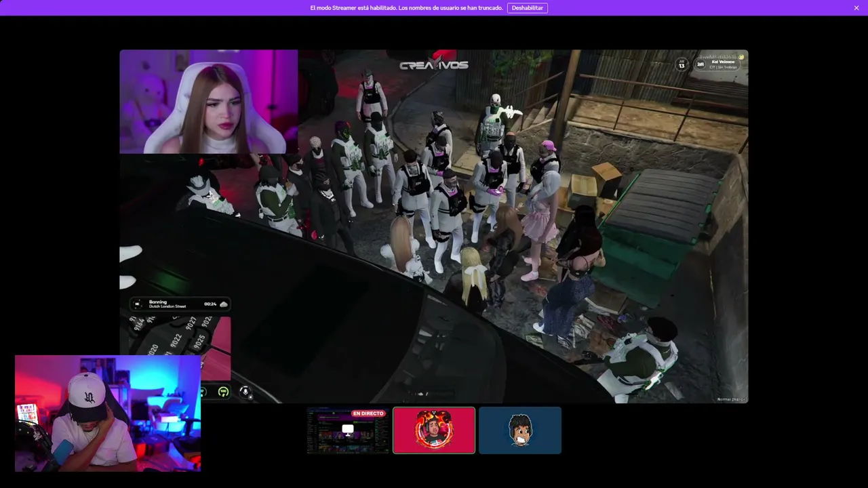Click the green energy gauge icon in the HUD
Image resolution: width=868 pixels, height=488 pixels.
point(223,392)
